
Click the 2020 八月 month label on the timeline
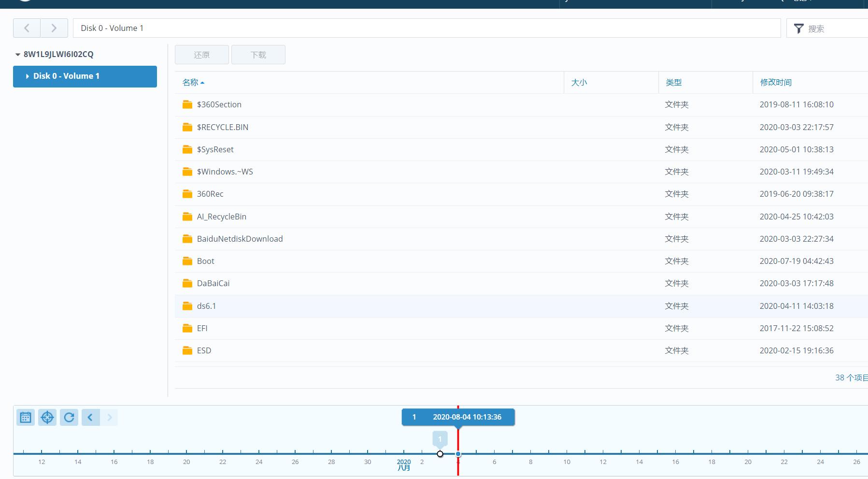point(404,464)
